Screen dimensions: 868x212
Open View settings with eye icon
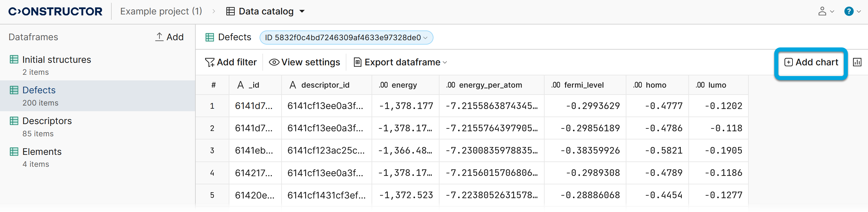click(305, 62)
